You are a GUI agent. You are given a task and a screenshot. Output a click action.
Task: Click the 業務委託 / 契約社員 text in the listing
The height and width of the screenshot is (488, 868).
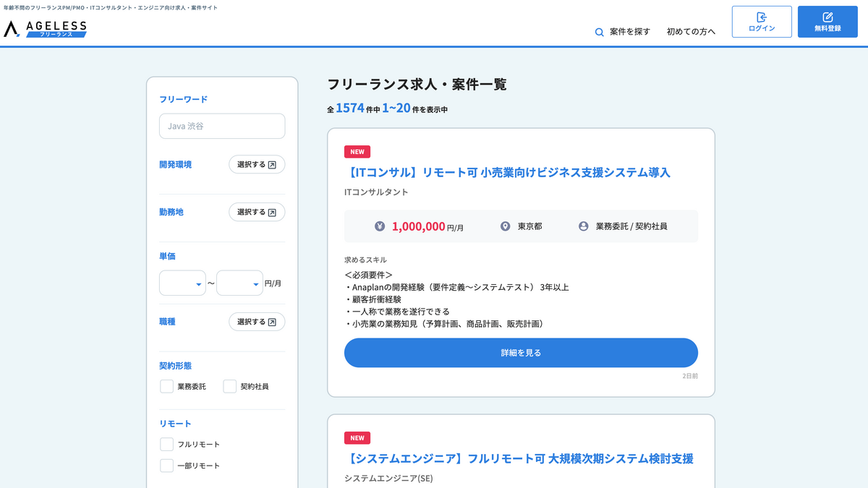(x=631, y=226)
